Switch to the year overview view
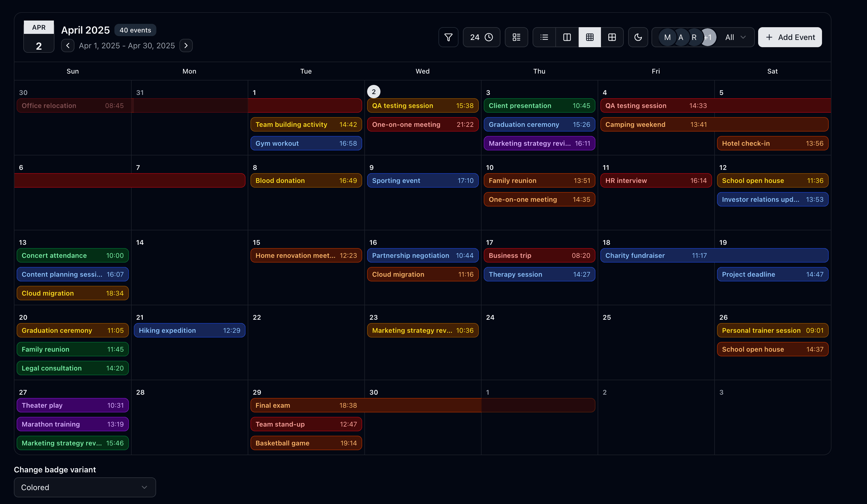 pos(612,37)
